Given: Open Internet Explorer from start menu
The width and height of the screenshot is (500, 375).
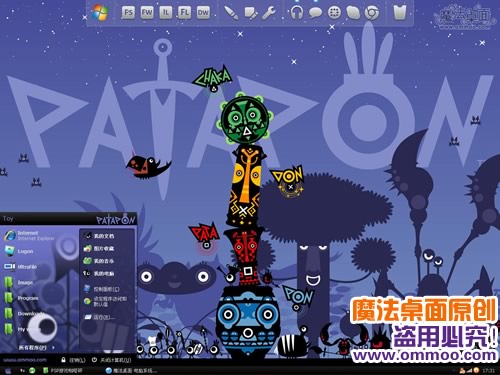Looking at the screenshot, I should pyautogui.click(x=29, y=235).
